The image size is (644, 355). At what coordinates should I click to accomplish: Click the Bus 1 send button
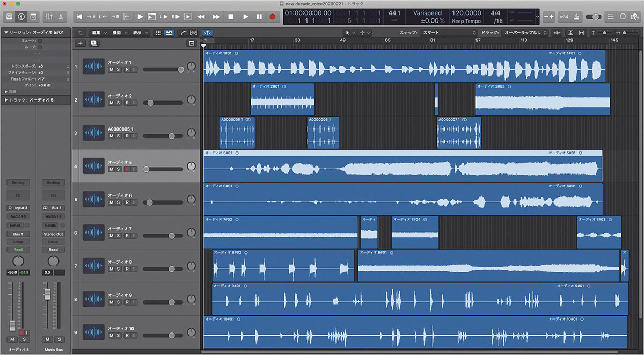coord(18,234)
